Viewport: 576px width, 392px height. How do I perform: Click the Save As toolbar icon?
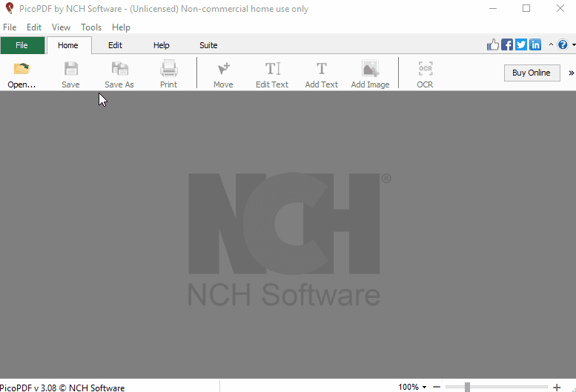click(119, 75)
